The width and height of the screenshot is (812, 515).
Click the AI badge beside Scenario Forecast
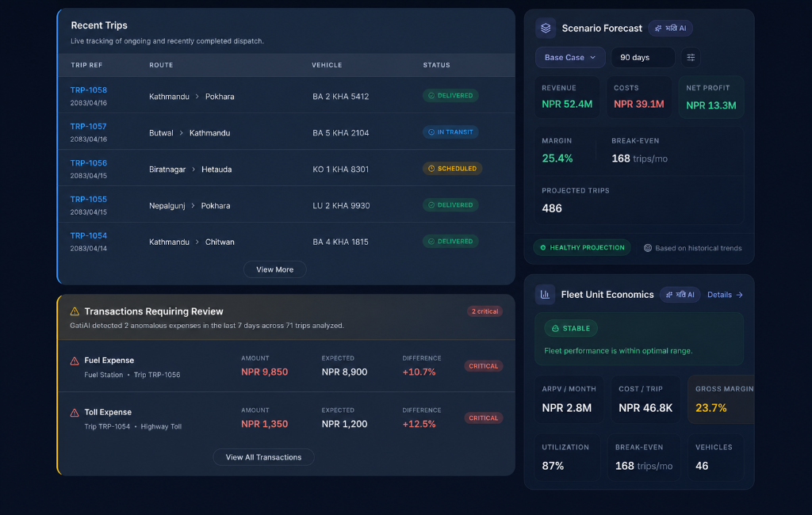[670, 28]
